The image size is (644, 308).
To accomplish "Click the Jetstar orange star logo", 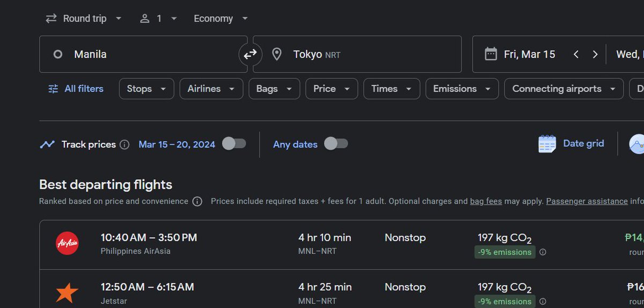I will click(x=68, y=293).
